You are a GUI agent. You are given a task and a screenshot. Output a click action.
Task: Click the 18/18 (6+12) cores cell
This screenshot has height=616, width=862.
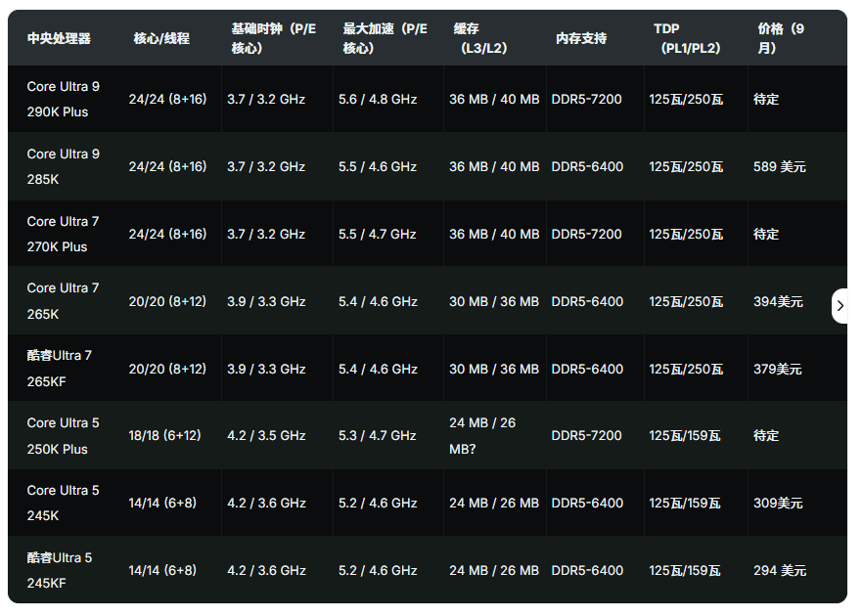tap(164, 435)
